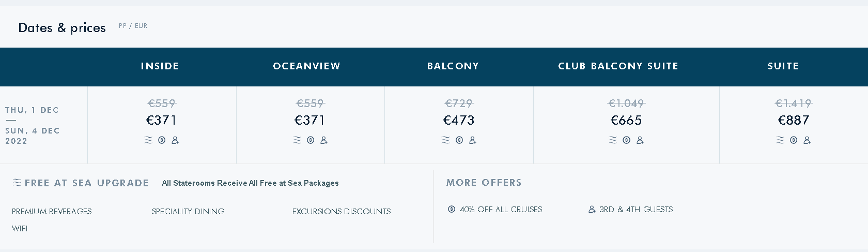Click the waves icon under Inside €371
The width and height of the screenshot is (868, 252).
[x=148, y=140]
